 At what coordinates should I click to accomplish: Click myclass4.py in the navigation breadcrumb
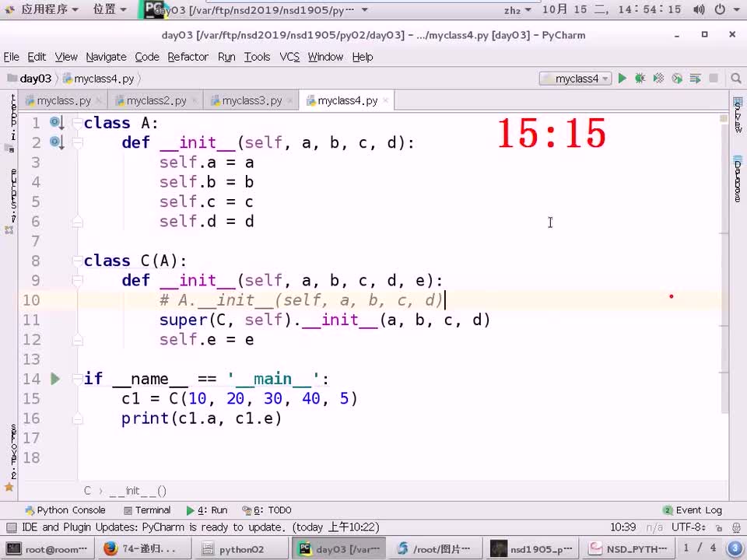(99, 79)
